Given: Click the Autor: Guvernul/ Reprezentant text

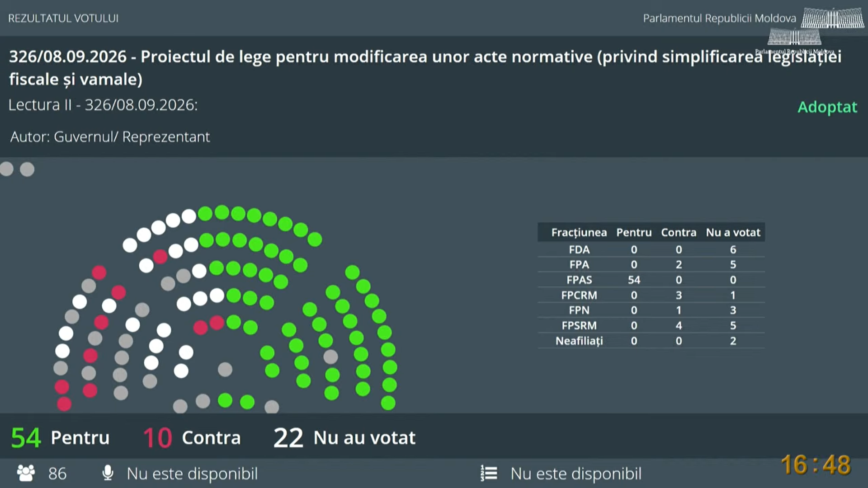Looking at the screenshot, I should click(x=110, y=137).
